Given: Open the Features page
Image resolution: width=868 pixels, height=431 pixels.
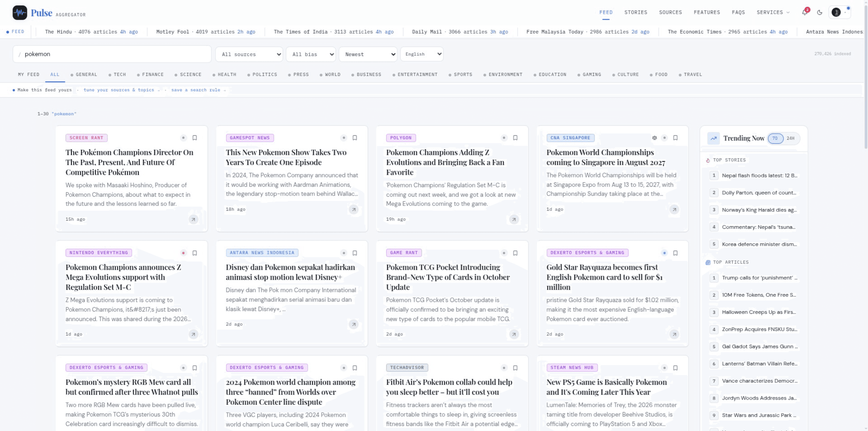Looking at the screenshot, I should tap(707, 12).
